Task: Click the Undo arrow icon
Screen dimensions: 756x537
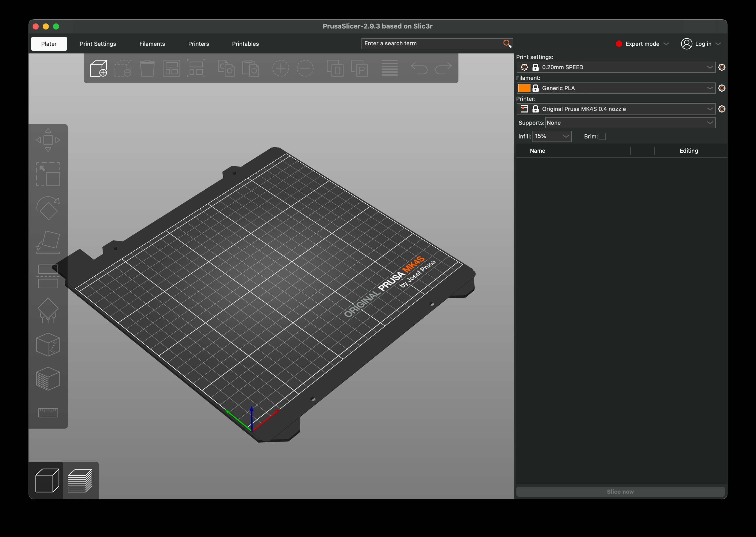Action: (x=419, y=68)
